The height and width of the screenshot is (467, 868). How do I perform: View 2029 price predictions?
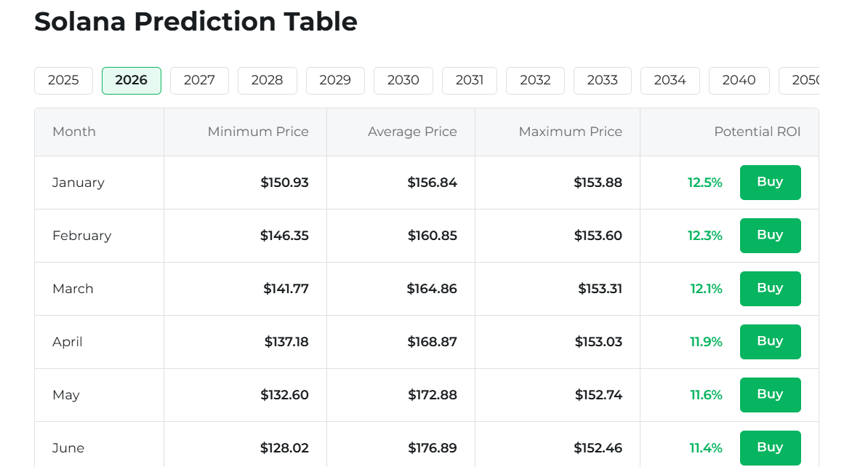[335, 81]
